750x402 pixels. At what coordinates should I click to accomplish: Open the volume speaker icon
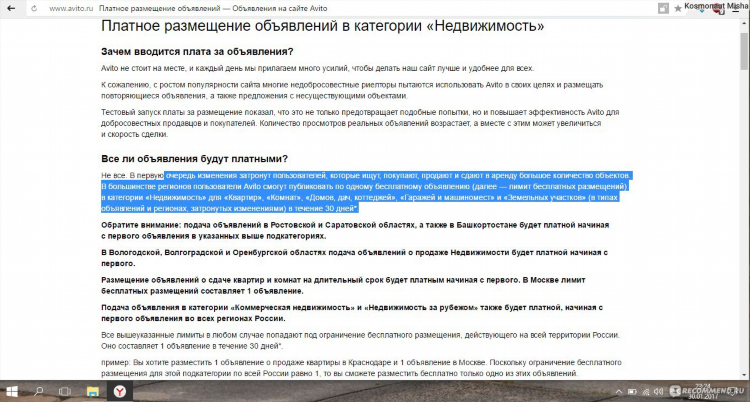coord(660,391)
